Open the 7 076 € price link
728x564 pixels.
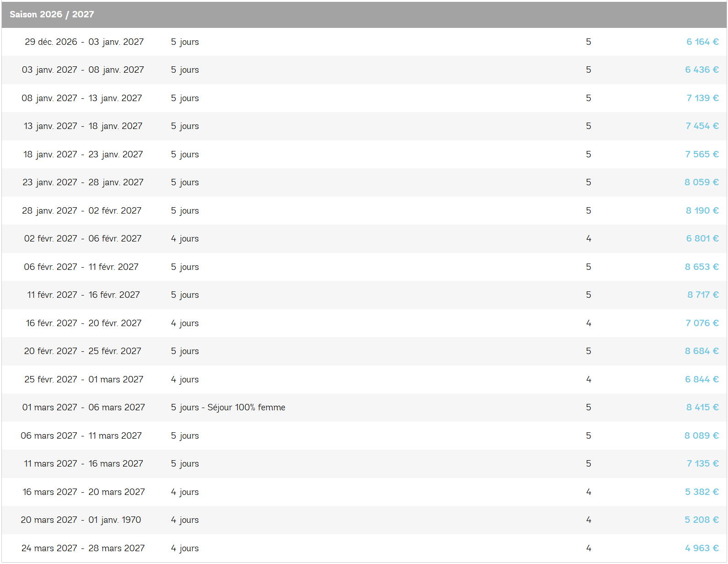pos(702,323)
